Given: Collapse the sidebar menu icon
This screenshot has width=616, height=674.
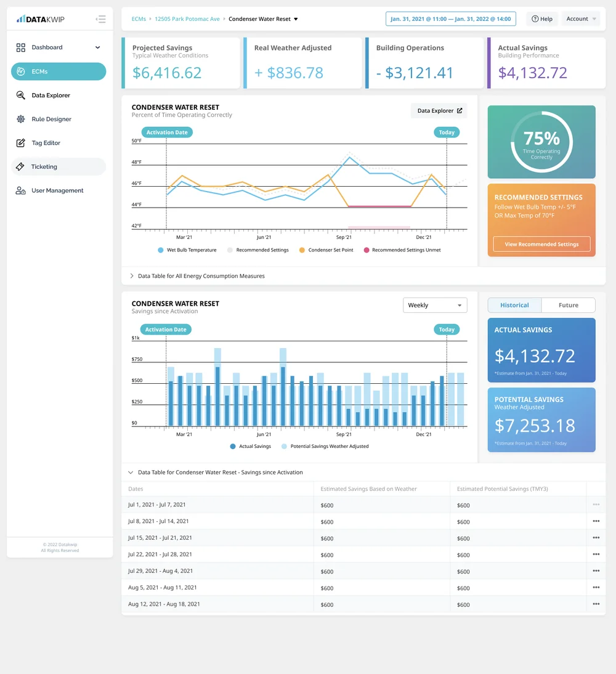Looking at the screenshot, I should tap(100, 19).
